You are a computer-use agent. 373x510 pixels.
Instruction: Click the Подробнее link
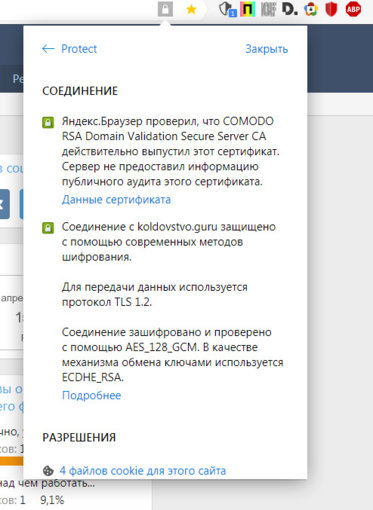pos(91,395)
